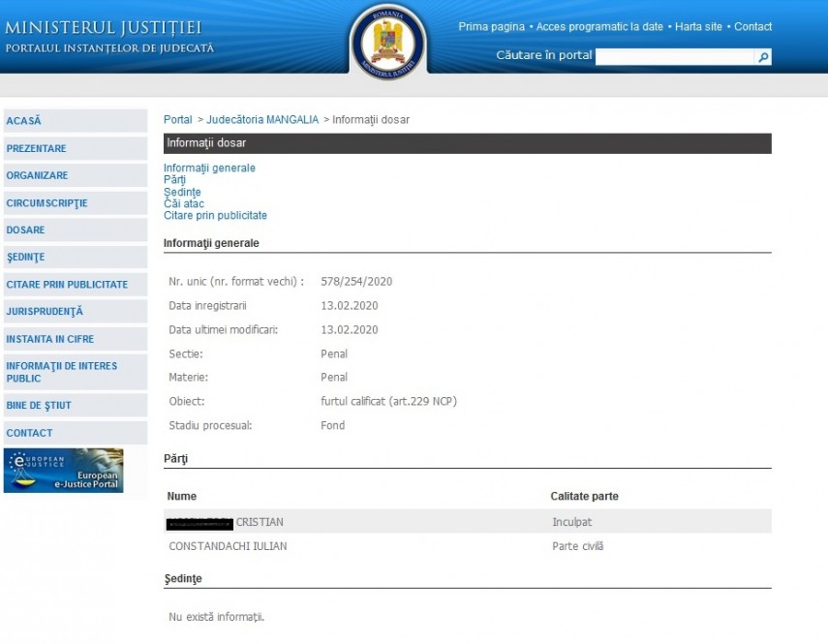Screen dimensions: 828x644
Task: Open the Harta site link
Action: coord(698,27)
